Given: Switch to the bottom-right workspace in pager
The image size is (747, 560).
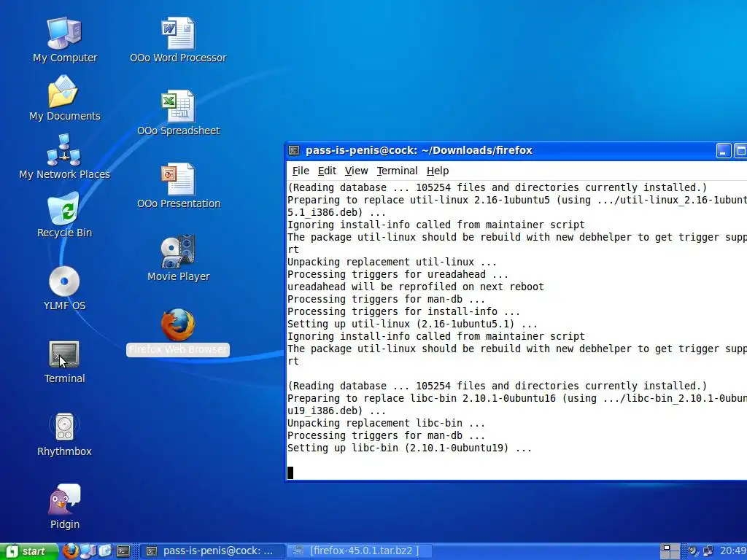Looking at the screenshot, I should click(675, 555).
